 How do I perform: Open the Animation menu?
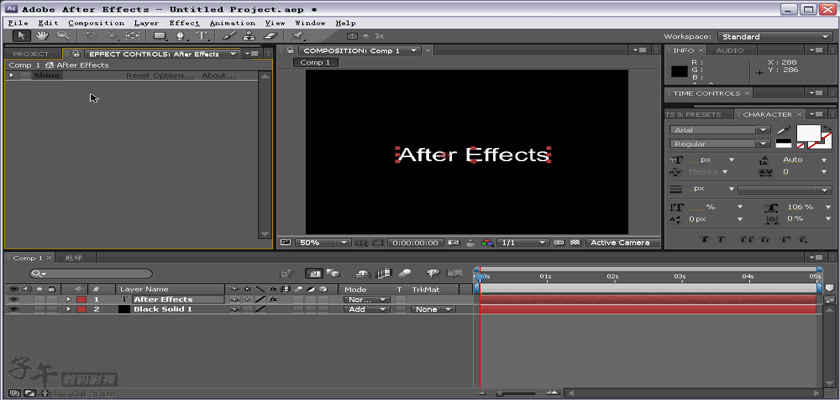[232, 23]
